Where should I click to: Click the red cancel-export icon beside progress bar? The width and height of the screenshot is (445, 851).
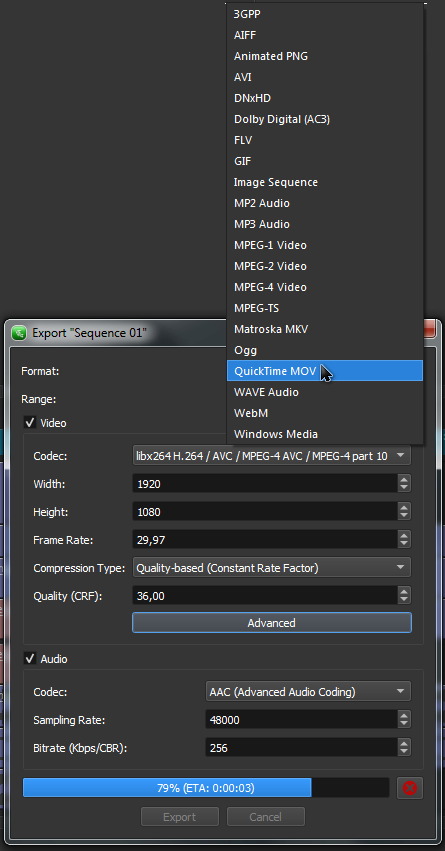(410, 788)
